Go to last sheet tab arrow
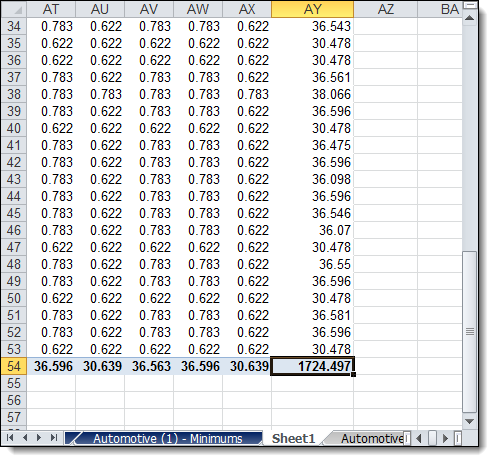 coord(54,438)
